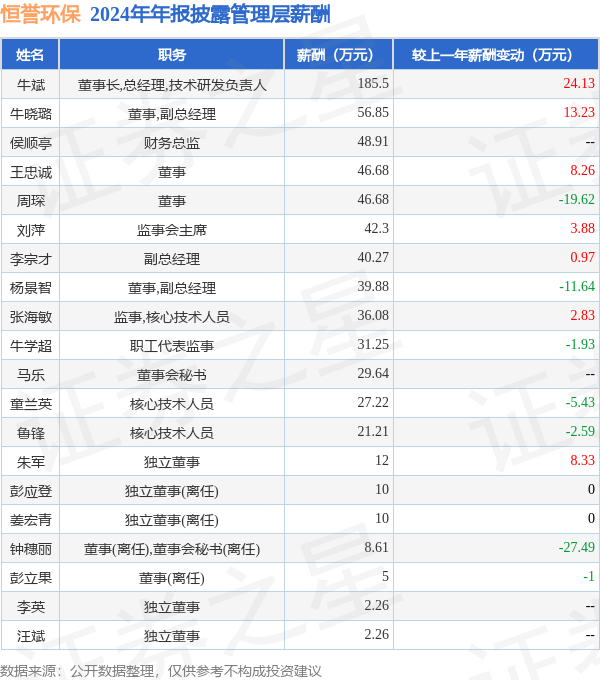600x680 pixels.
Task: Click the 较上一年薪酬变动（万元） header
Action: pyautogui.click(x=496, y=55)
